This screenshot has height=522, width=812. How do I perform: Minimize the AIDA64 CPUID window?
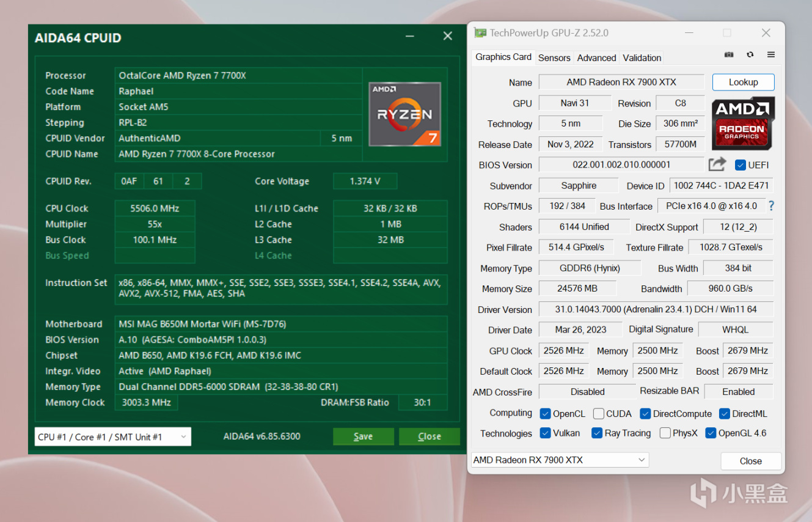pos(410,37)
